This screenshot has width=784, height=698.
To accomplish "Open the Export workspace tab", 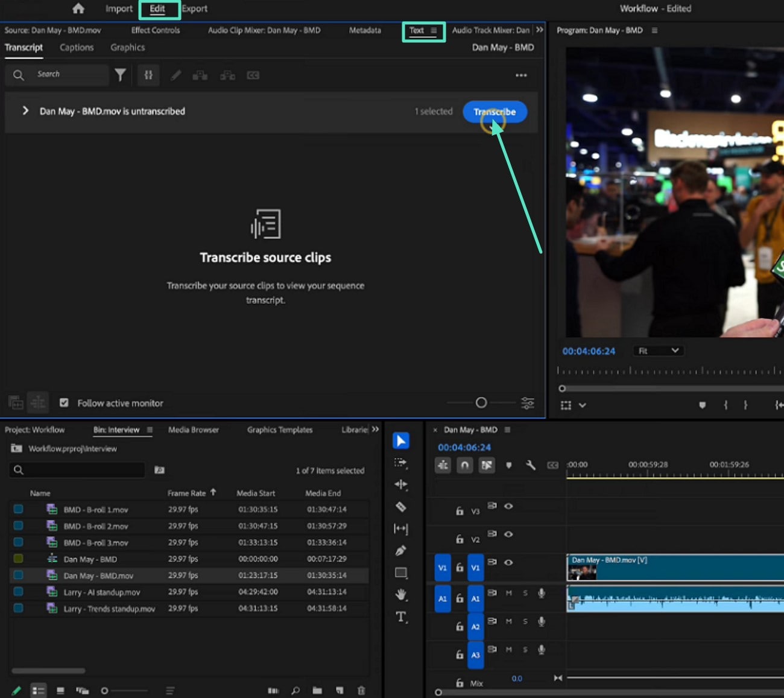I will [194, 8].
